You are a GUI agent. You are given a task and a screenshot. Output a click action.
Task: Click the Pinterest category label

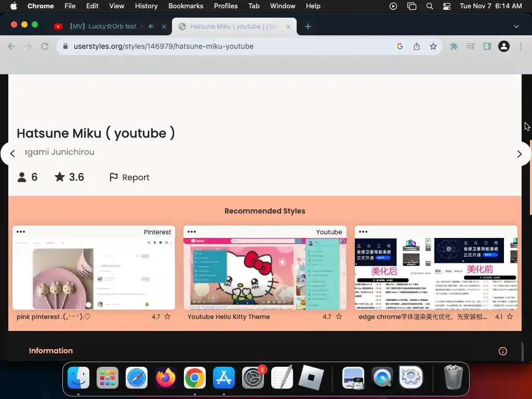click(x=157, y=232)
